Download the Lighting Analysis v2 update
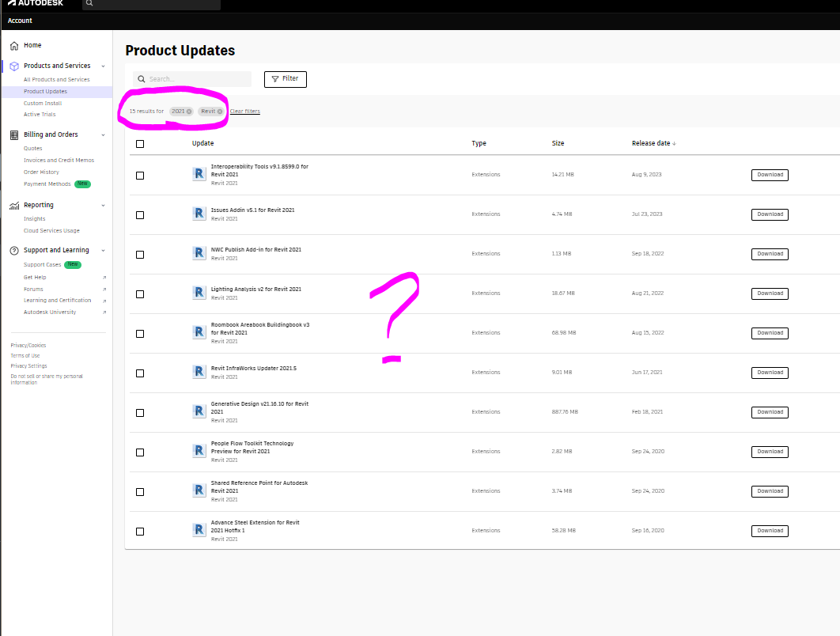The image size is (840, 636). click(770, 293)
